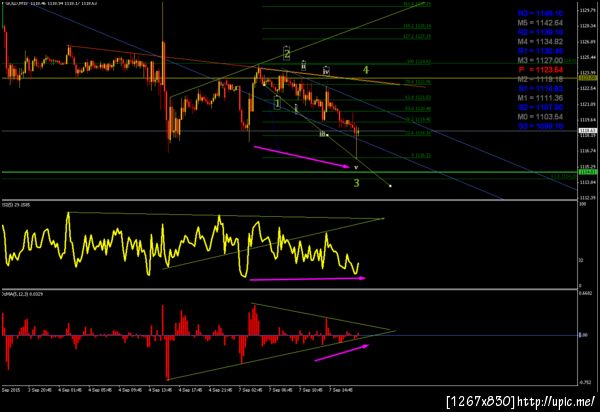
Task: Select the sub-wave iii label
Action: pyautogui.click(x=323, y=134)
